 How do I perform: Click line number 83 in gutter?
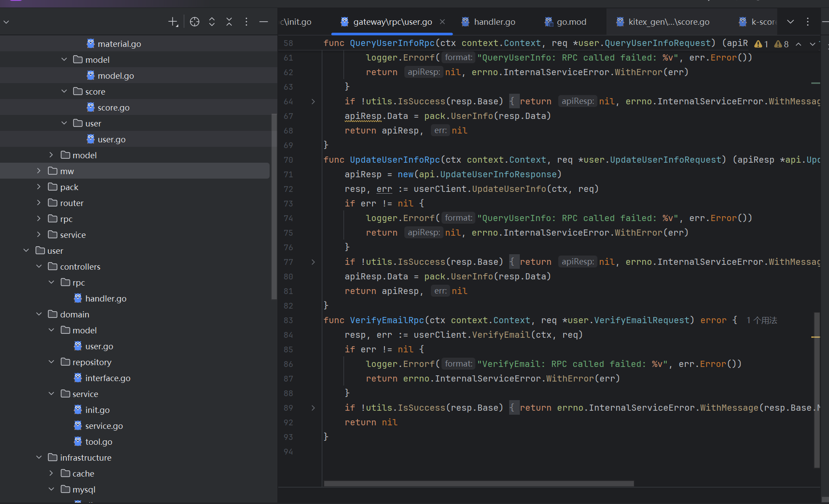(288, 320)
